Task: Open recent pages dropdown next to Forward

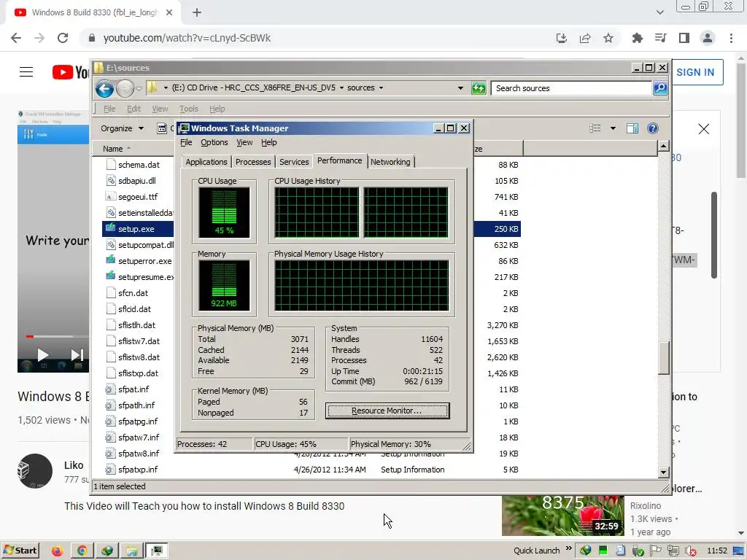Action: (139, 88)
